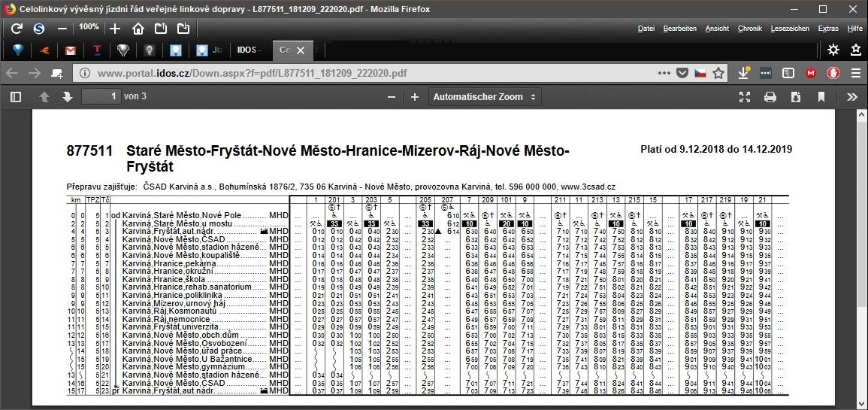The height and width of the screenshot is (410, 868).
Task: Open the grey diamond pinned tab
Action: [123, 50]
